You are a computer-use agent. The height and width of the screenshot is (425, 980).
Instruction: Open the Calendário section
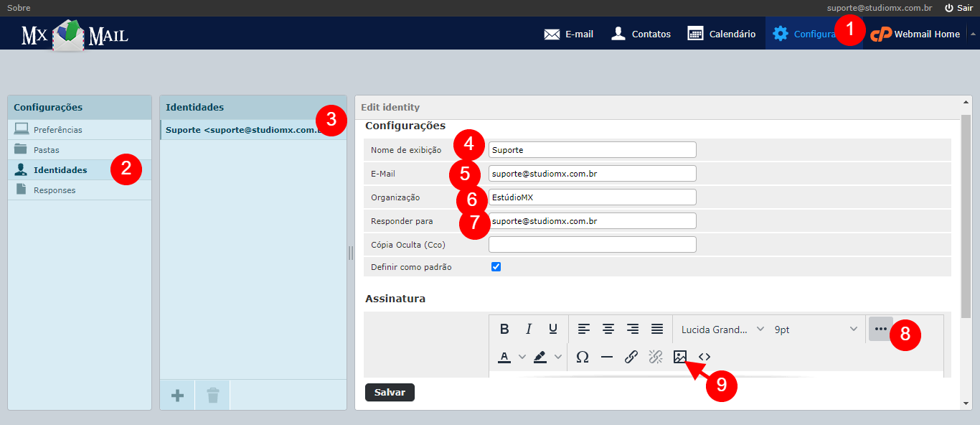tap(721, 33)
